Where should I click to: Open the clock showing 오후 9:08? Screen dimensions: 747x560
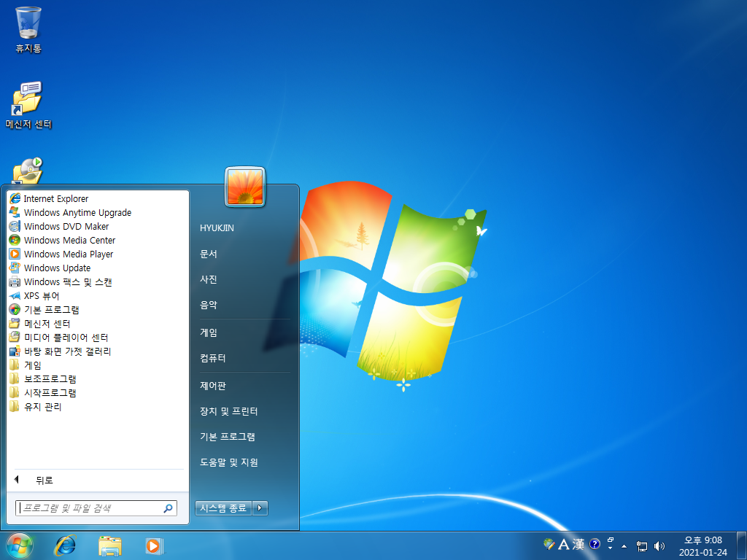click(703, 546)
